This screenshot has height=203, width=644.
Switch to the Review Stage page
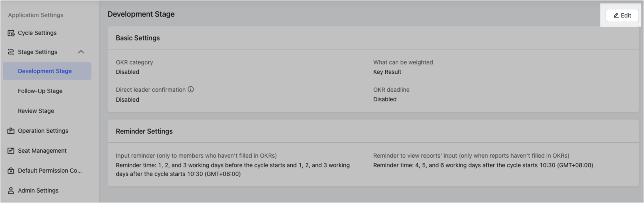36,111
